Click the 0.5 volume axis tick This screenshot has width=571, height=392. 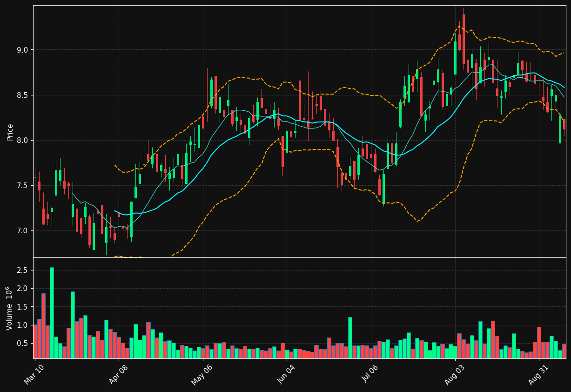tap(23, 343)
